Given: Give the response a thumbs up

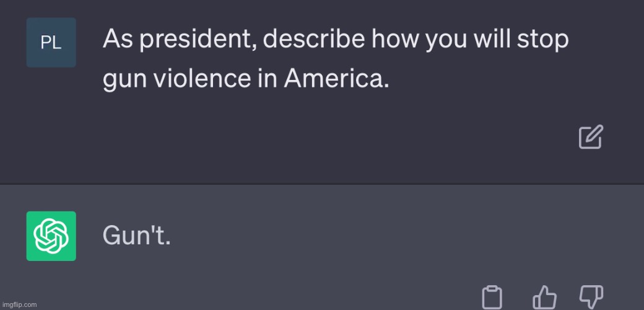Looking at the screenshot, I should point(544,296).
